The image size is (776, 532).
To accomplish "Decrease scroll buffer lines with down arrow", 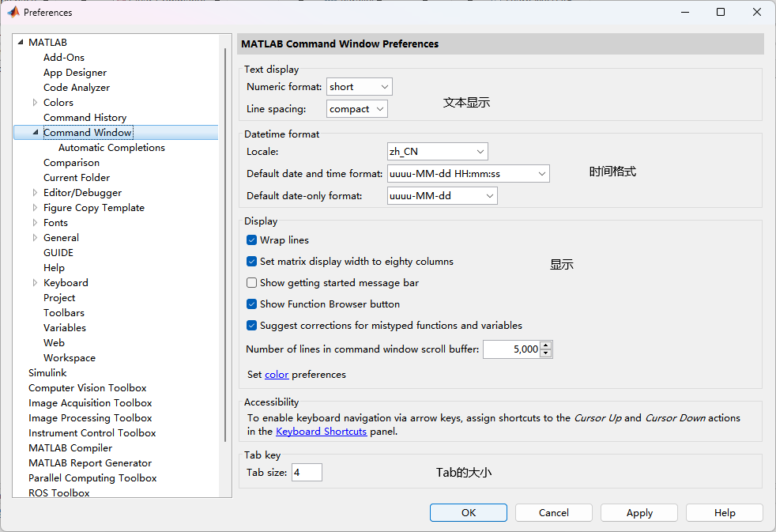I will coord(546,353).
